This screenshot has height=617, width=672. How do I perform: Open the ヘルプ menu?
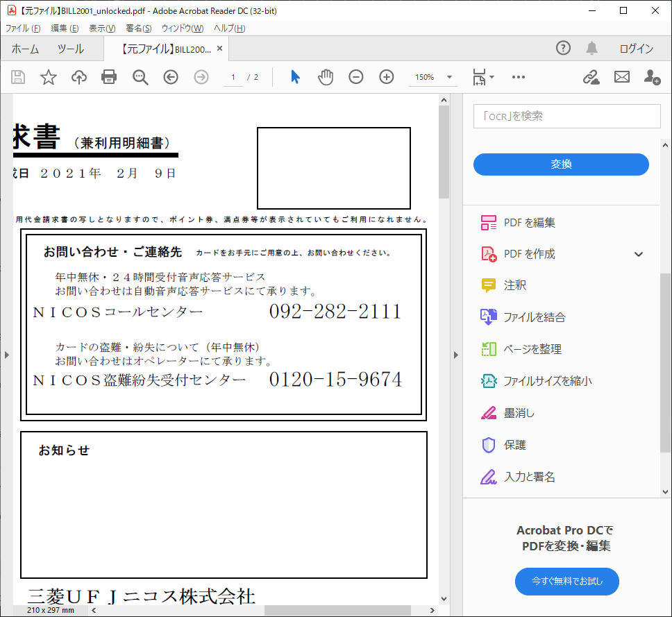tap(229, 28)
